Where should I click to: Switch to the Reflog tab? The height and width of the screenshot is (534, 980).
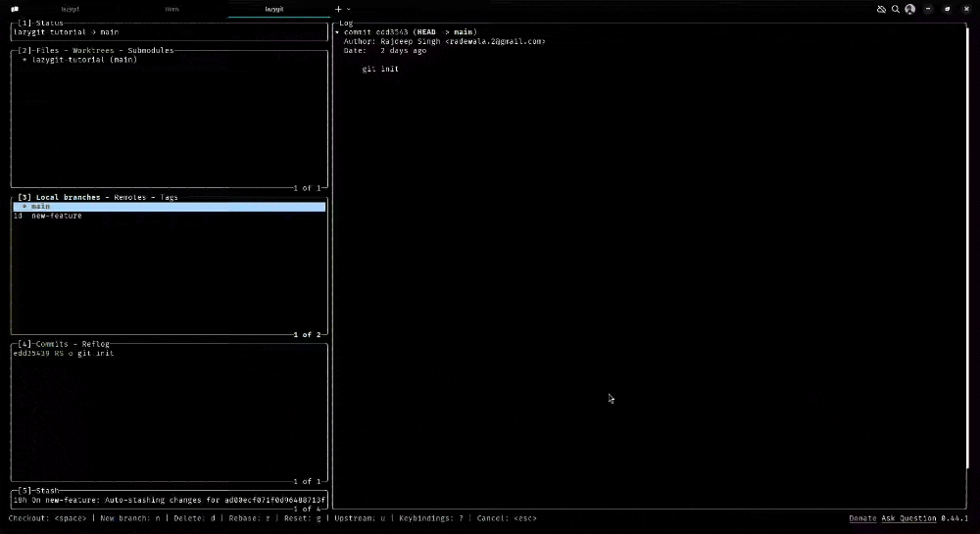(x=96, y=344)
